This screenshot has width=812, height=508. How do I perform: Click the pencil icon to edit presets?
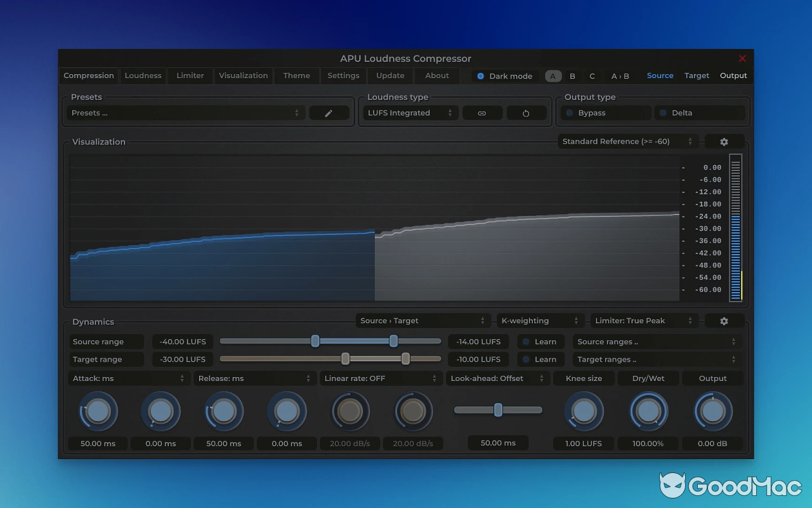(x=329, y=112)
